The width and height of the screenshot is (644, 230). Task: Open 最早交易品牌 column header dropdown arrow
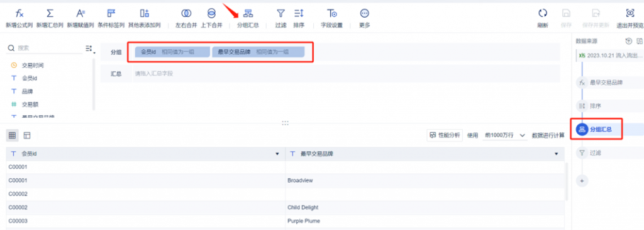pos(556,154)
